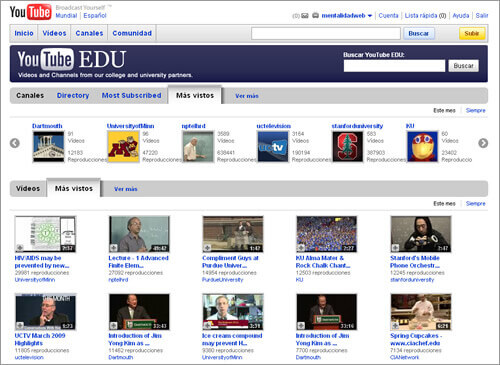Image resolution: width=500 pixels, height=365 pixels.
Task: Open uctelevision UCTV avatar
Action: (x=273, y=146)
